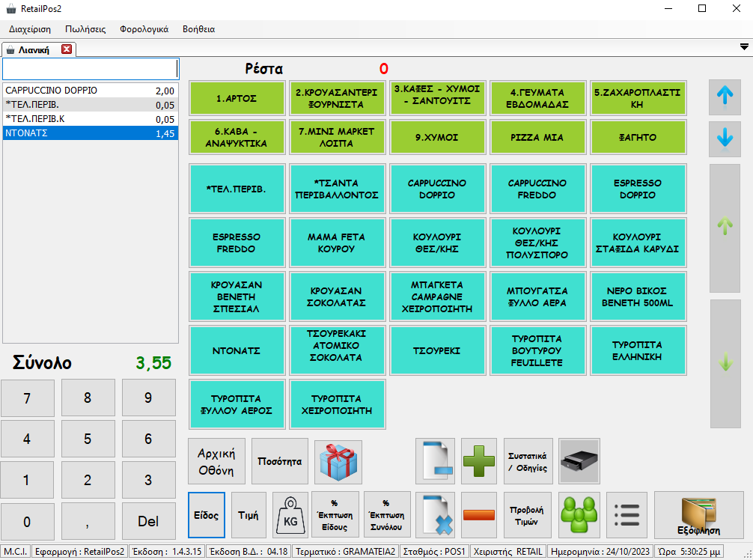The height and width of the screenshot is (560, 753).
Task: Click the green plus icon button
Action: [479, 461]
